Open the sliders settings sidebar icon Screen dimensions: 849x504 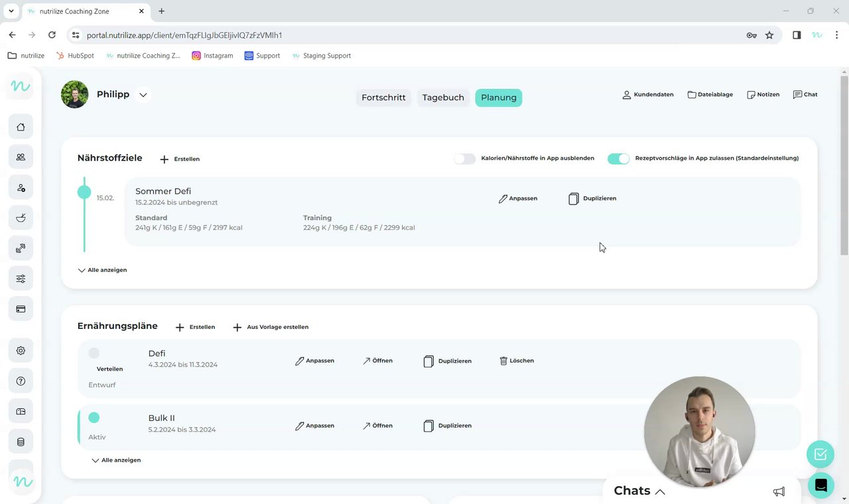(21, 279)
